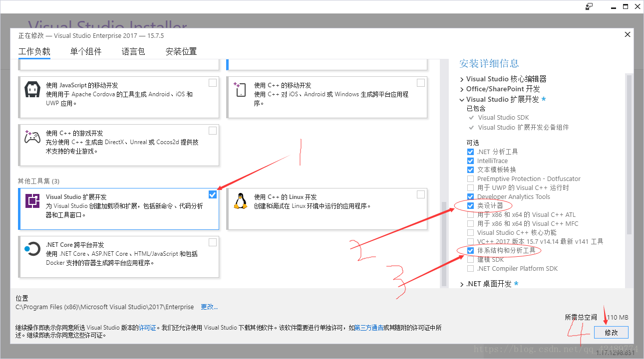Image resolution: width=644 pixels, height=359 pixels.
Task: Enable .NET Compiler Platform SDK
Action: click(x=470, y=268)
